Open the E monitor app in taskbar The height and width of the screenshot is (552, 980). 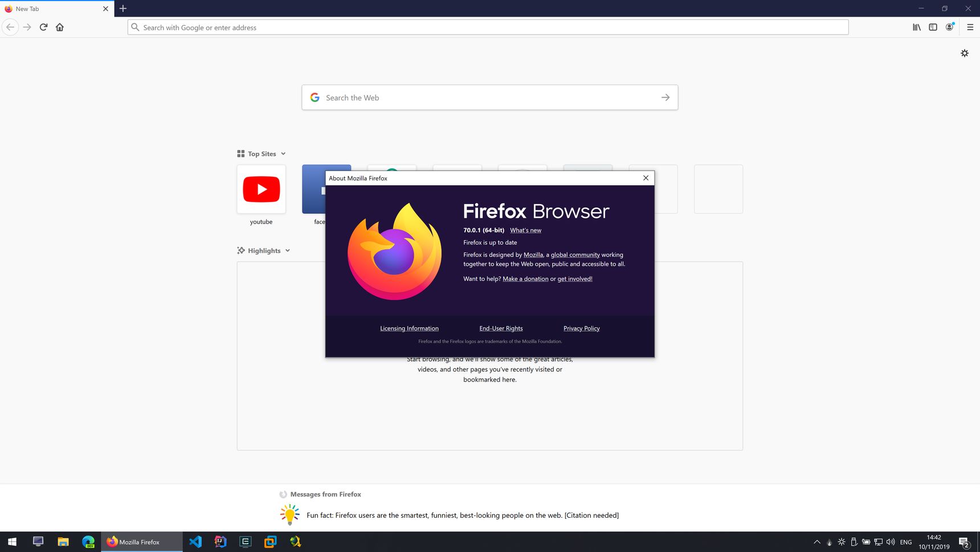[x=246, y=542]
